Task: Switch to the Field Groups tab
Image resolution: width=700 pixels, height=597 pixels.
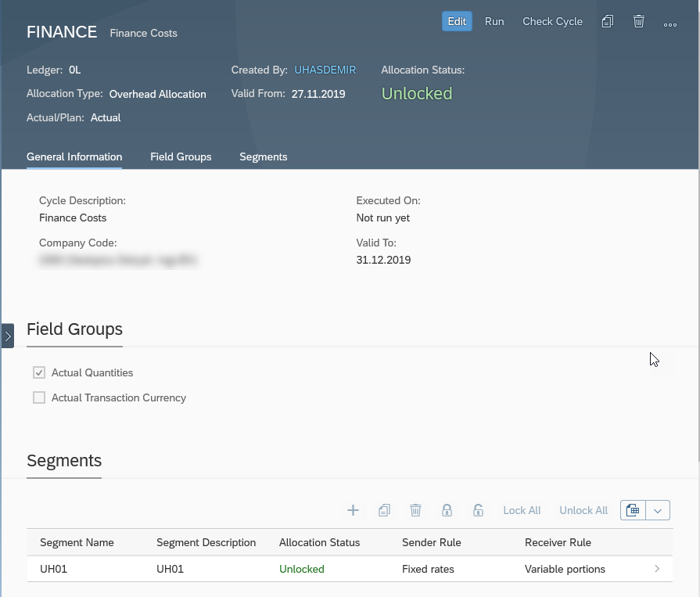Action: pyautogui.click(x=181, y=156)
